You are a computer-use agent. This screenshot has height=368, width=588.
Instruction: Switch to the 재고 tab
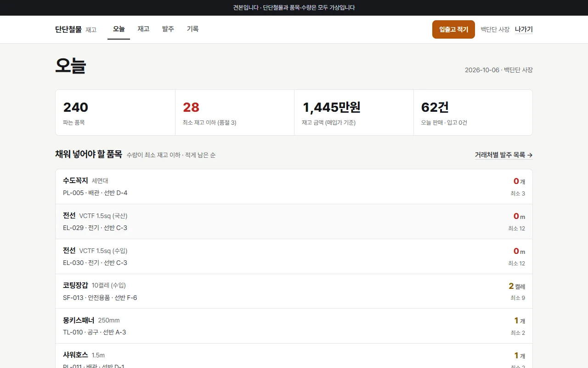click(143, 29)
